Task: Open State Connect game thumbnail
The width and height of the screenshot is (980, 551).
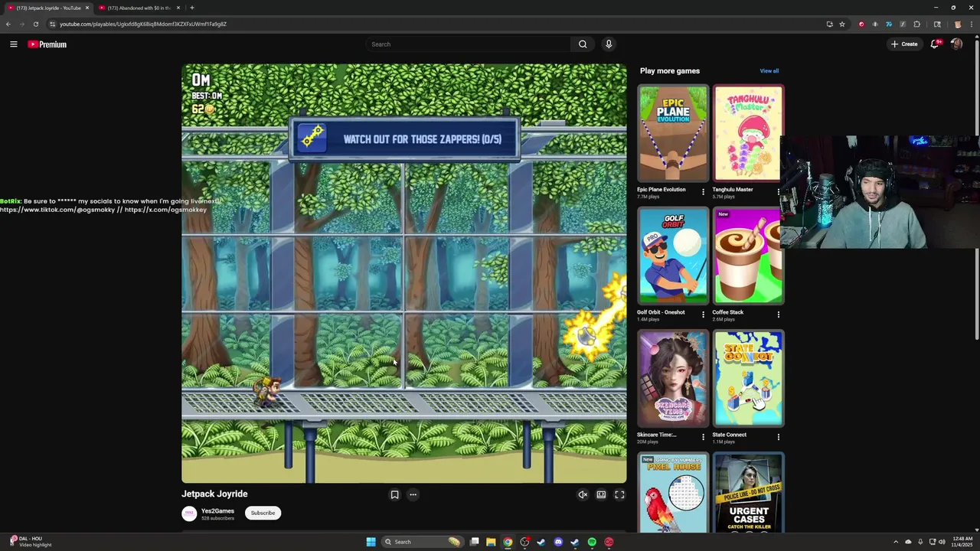Action: click(x=748, y=378)
